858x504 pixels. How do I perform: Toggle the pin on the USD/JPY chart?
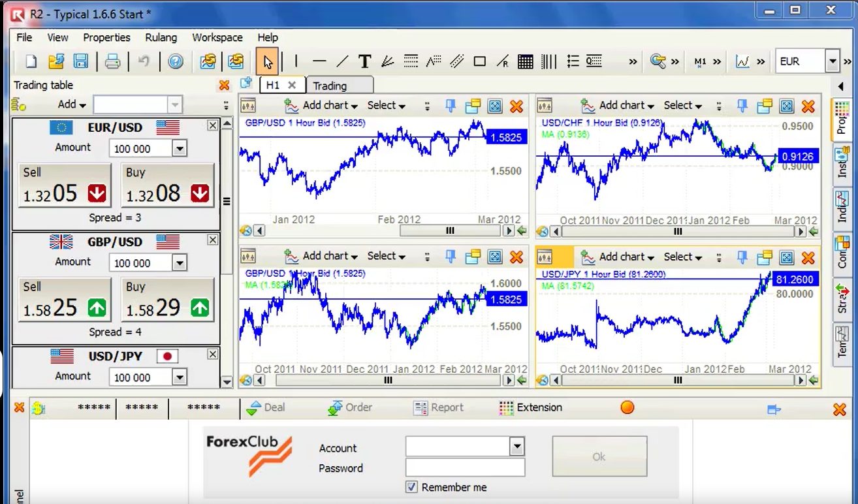point(742,257)
